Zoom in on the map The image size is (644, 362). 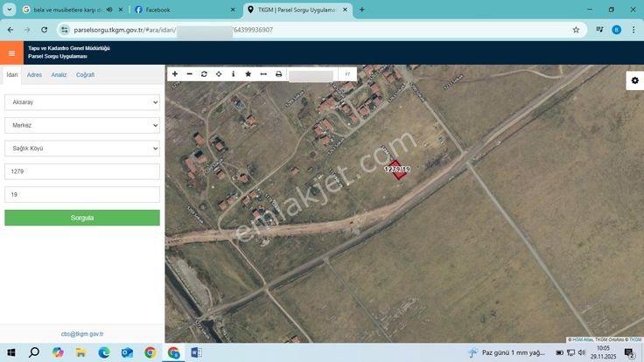[x=175, y=73]
